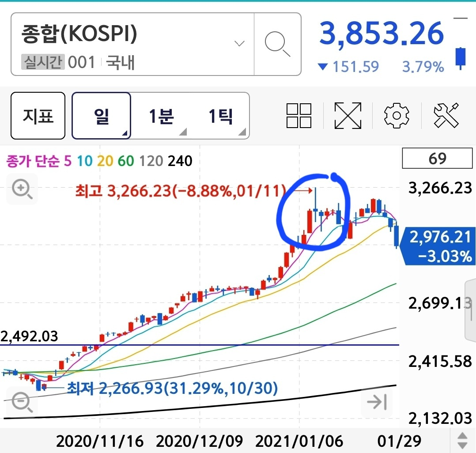Image resolution: width=476 pixels, height=453 pixels.
Task: Tap the 3.79% change percentage
Action: [x=423, y=67]
